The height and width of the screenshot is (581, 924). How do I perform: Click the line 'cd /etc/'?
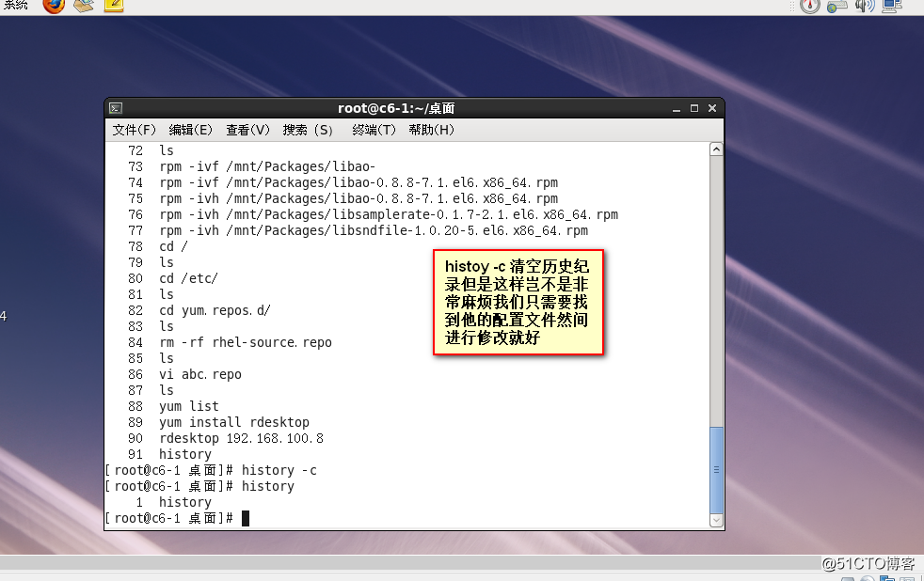(188, 278)
